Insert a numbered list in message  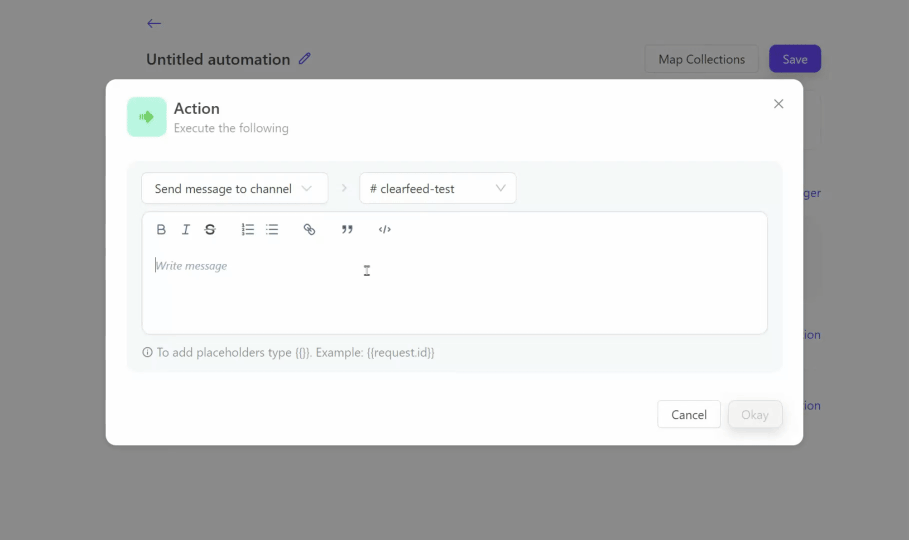point(248,230)
